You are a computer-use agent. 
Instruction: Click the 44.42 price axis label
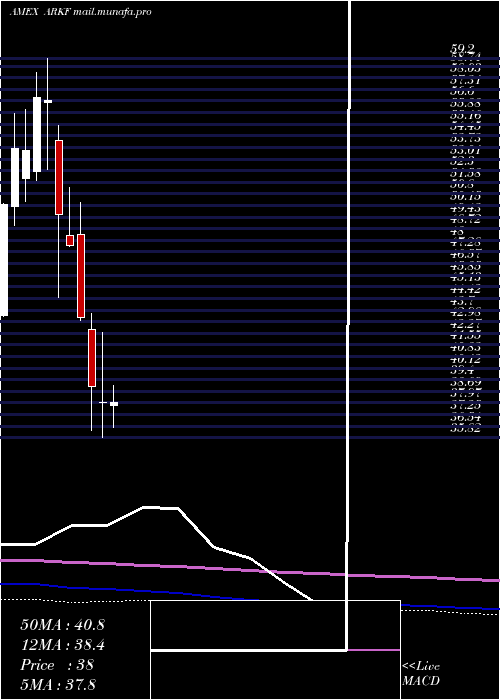(x=465, y=290)
